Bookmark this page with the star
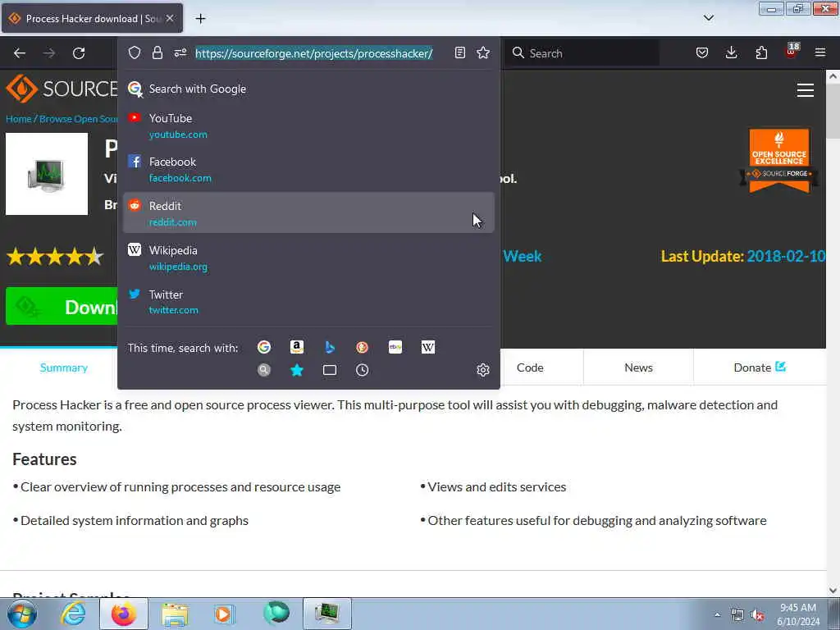This screenshot has height=630, width=840. pos(483,52)
